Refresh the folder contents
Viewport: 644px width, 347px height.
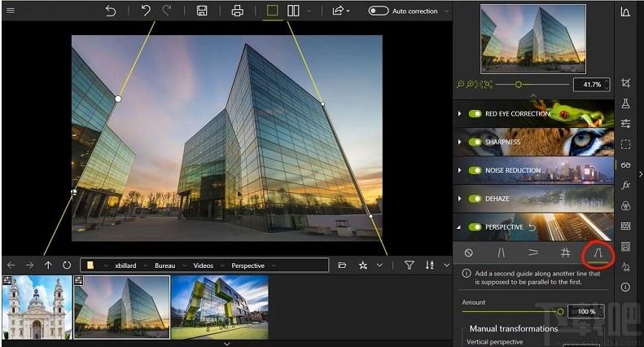click(x=67, y=266)
